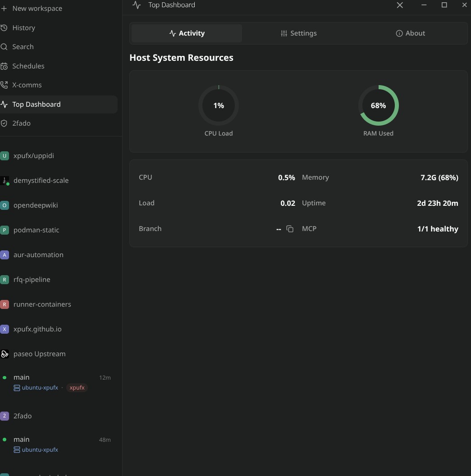Select the xpufx/uppidi project
The width and height of the screenshot is (471, 476).
click(x=33, y=156)
